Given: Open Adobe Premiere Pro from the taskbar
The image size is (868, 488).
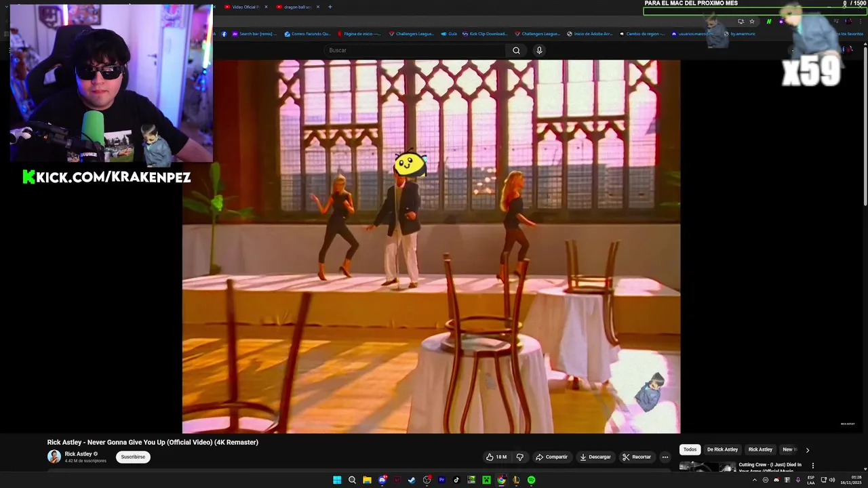Looking at the screenshot, I should coord(441,480).
